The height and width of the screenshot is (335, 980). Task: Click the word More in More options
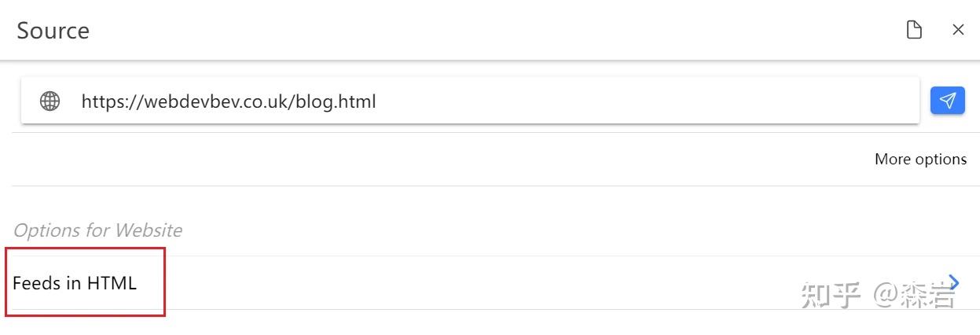(892, 159)
